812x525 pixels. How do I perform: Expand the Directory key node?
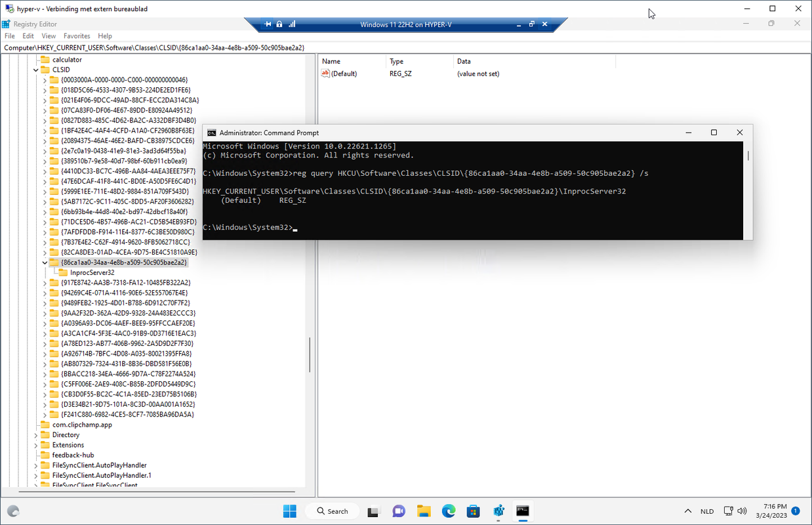36,435
